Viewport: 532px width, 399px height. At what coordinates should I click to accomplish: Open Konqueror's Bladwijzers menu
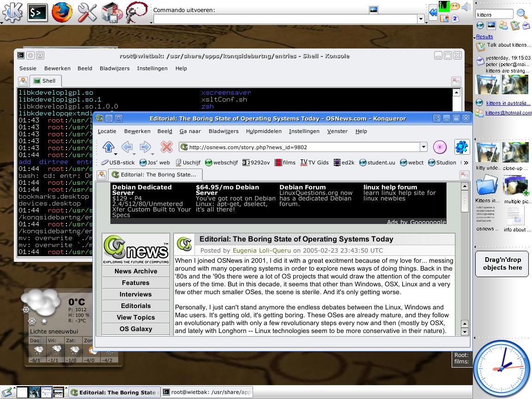tap(223, 131)
